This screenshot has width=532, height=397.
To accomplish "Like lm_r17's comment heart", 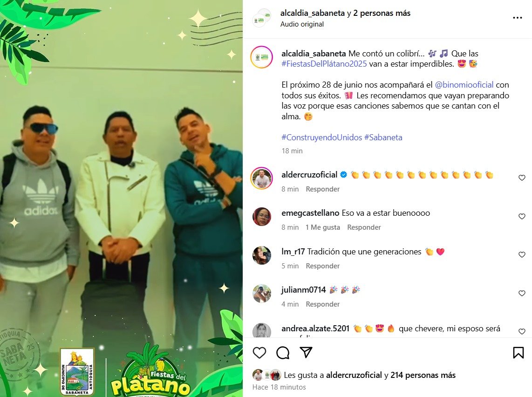I will tap(522, 255).
